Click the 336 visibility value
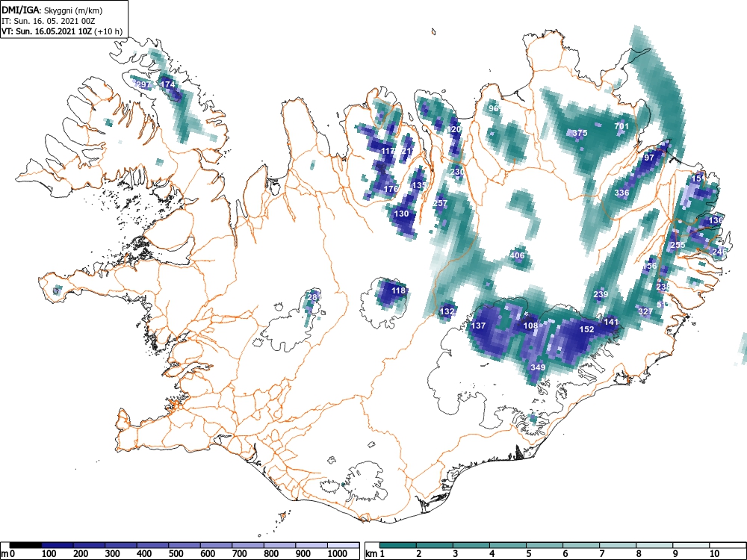The height and width of the screenshot is (560, 747). (622, 193)
